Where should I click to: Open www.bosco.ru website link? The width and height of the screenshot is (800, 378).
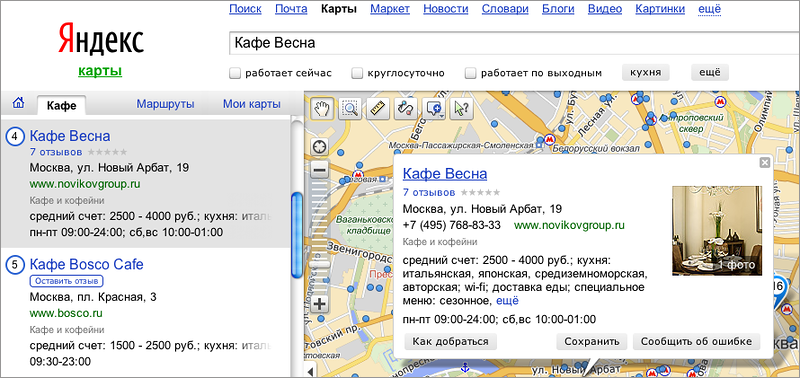[x=66, y=312]
